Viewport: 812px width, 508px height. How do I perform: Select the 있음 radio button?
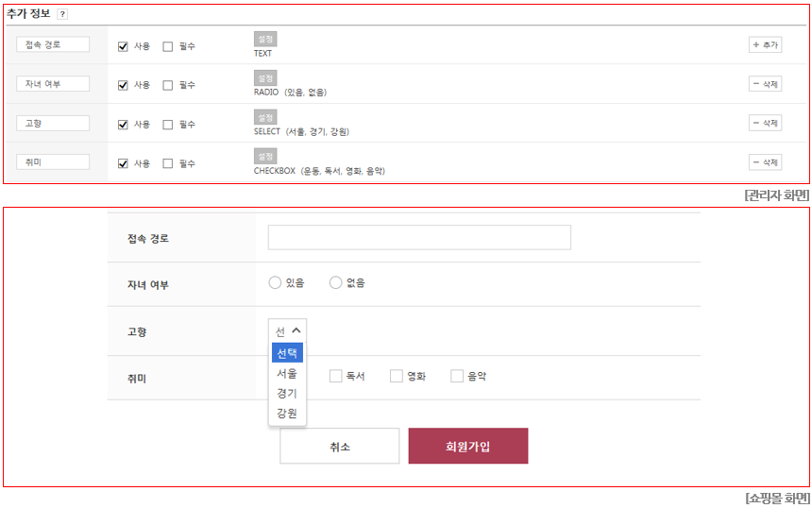(275, 282)
